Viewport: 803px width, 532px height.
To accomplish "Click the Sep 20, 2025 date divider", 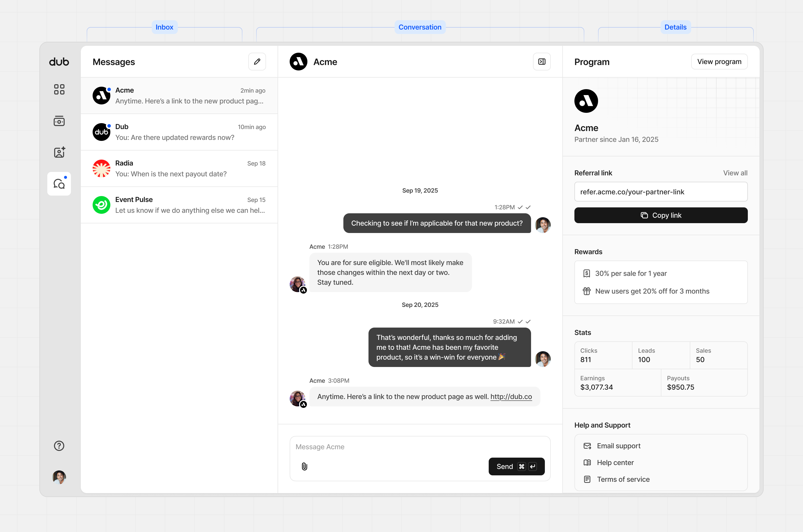I will point(420,305).
